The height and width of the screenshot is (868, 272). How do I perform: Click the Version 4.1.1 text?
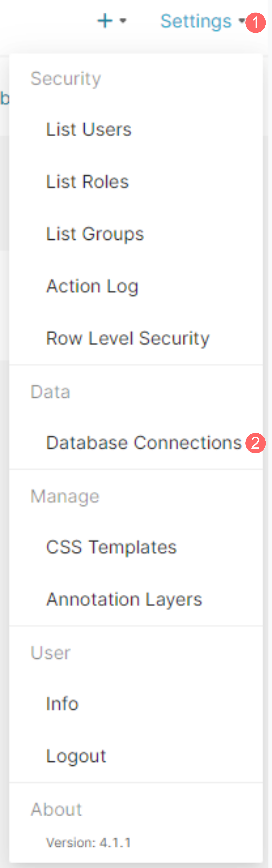point(88,842)
